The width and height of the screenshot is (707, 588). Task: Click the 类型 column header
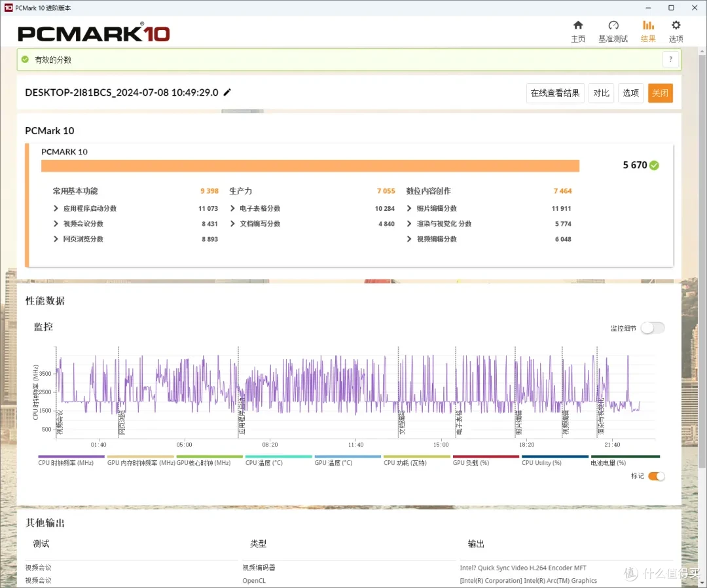259,544
